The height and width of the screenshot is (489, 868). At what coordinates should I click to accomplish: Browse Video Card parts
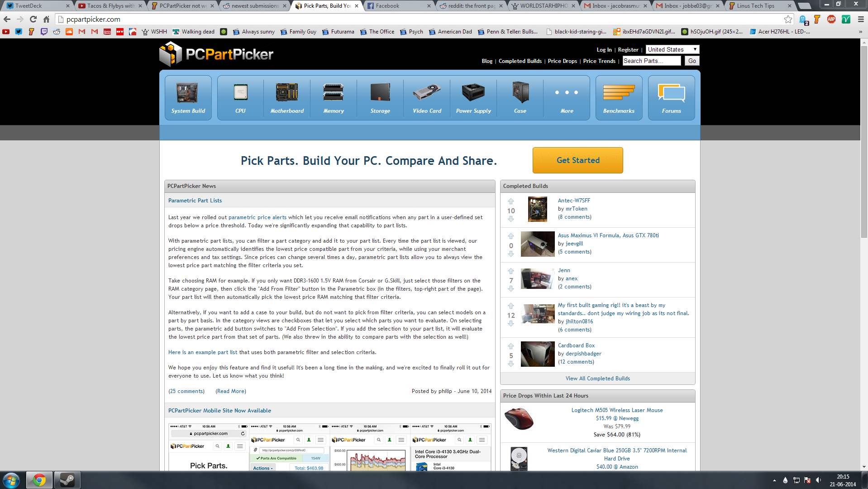point(427,98)
